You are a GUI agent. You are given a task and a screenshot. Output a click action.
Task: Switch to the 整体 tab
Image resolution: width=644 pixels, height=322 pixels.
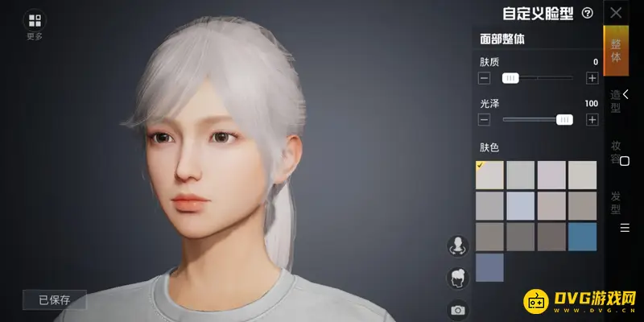[x=616, y=51]
